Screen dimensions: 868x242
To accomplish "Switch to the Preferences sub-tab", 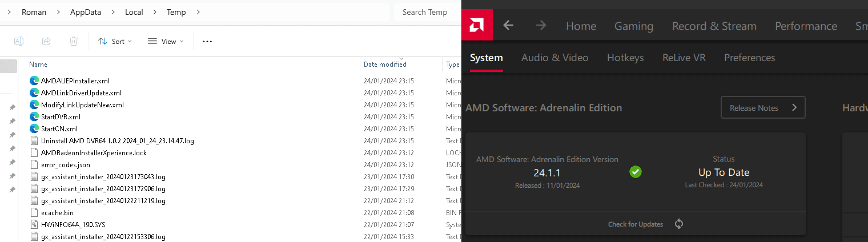I will (750, 58).
